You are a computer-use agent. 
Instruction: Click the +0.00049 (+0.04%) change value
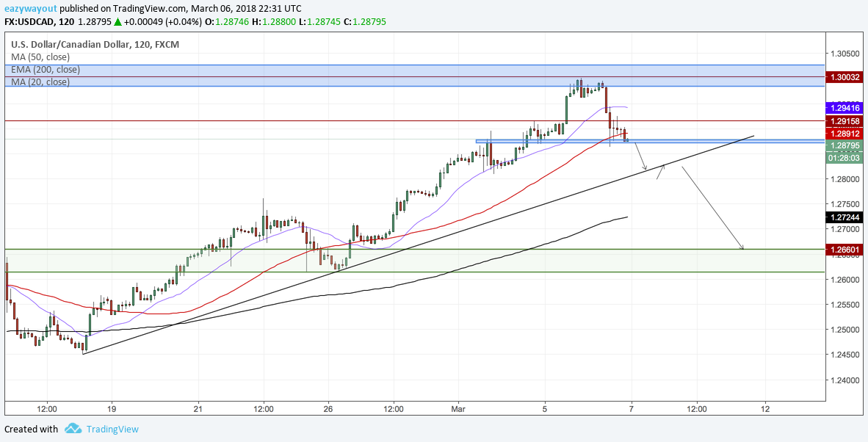point(162,22)
